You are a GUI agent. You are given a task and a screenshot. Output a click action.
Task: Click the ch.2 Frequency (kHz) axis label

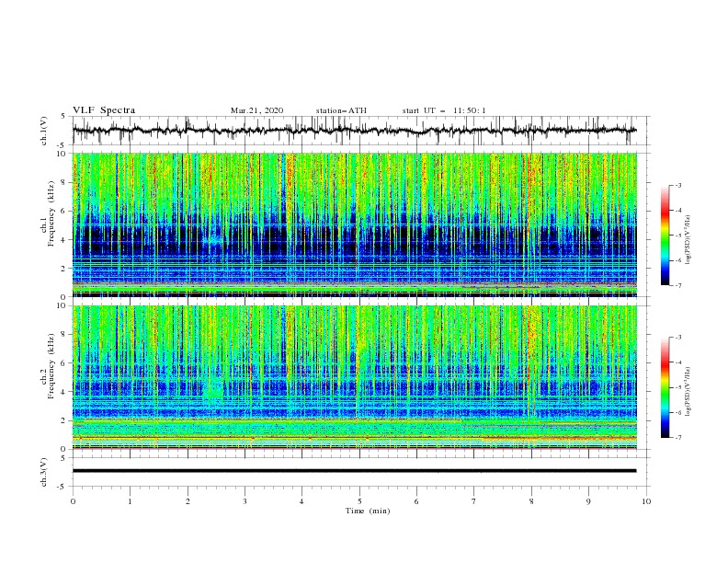click(48, 366)
